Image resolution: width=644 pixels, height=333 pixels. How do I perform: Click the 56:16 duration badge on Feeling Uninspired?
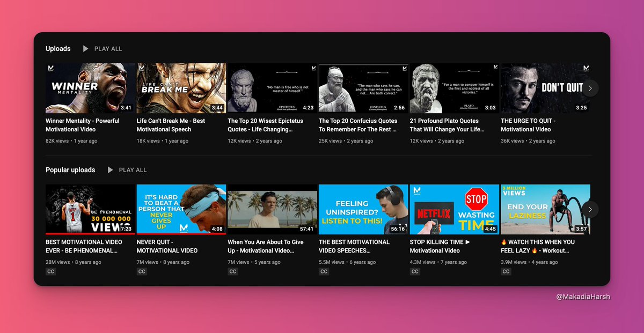(398, 229)
